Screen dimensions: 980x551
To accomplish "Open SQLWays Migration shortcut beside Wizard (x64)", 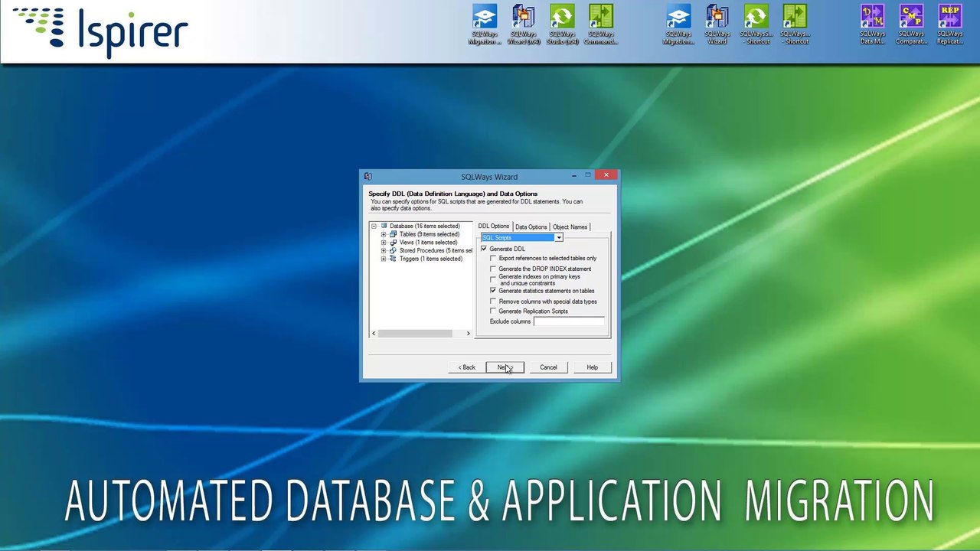I will point(485,24).
